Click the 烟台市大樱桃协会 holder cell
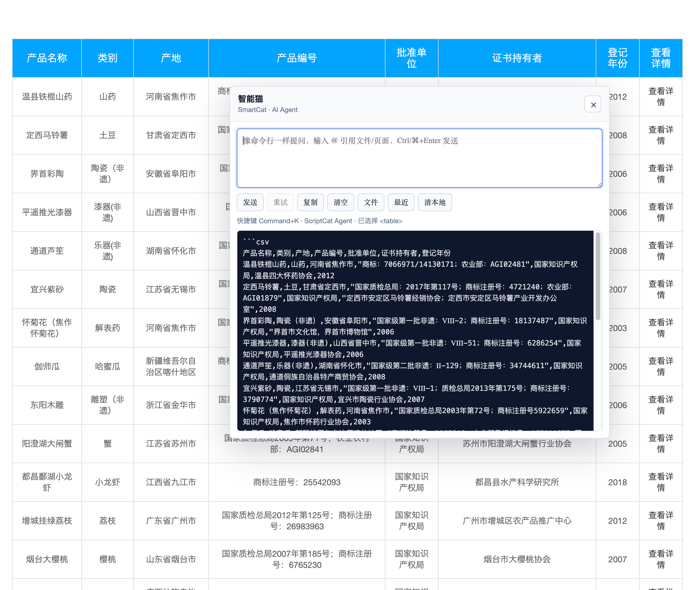Screen dimensions: 700x590 click(x=517, y=559)
